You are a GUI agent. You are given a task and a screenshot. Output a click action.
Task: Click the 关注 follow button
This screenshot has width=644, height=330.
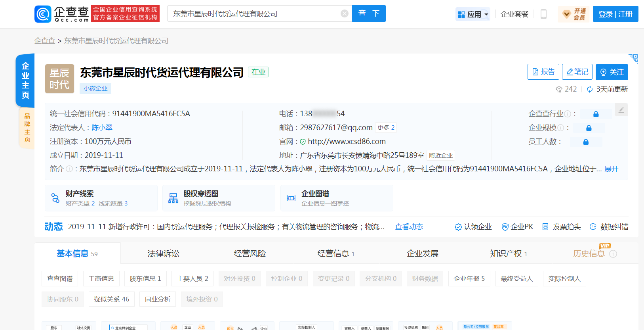pyautogui.click(x=612, y=72)
